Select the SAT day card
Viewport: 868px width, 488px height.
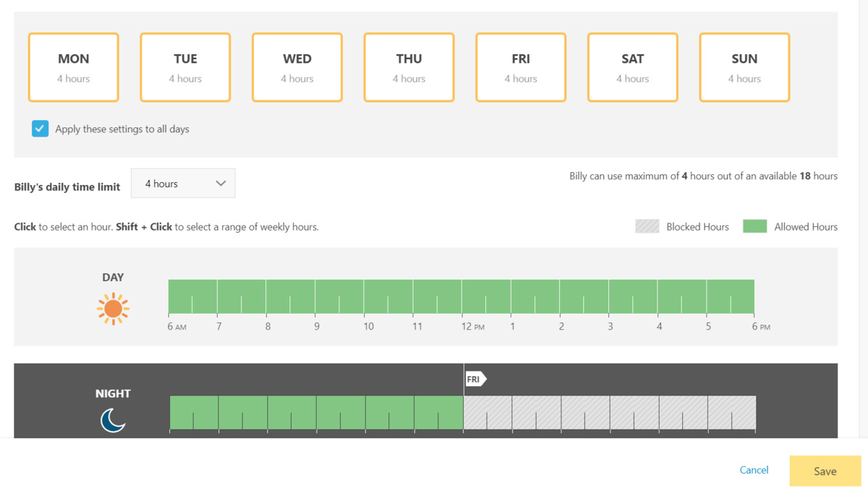pos(633,67)
